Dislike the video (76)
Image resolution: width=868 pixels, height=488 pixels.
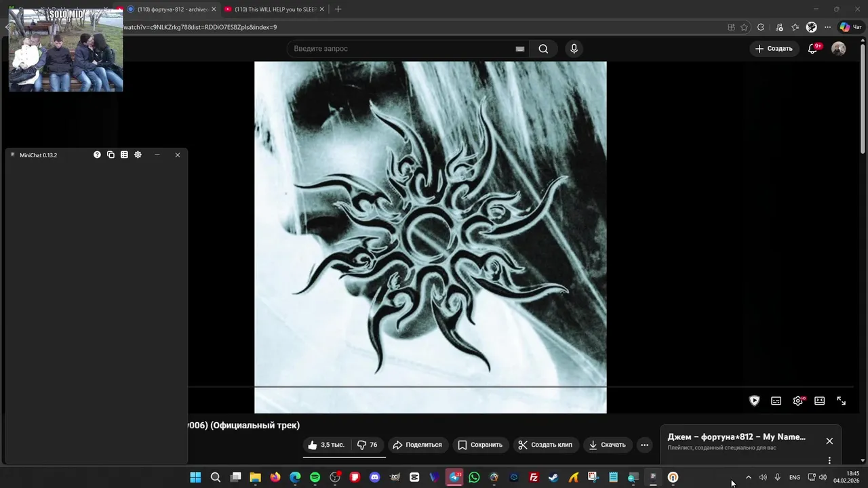coord(368,445)
